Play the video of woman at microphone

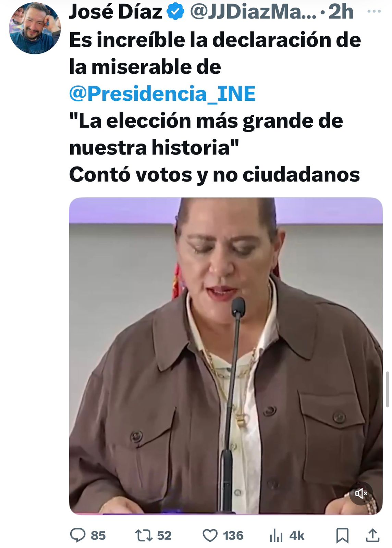pos(226,356)
